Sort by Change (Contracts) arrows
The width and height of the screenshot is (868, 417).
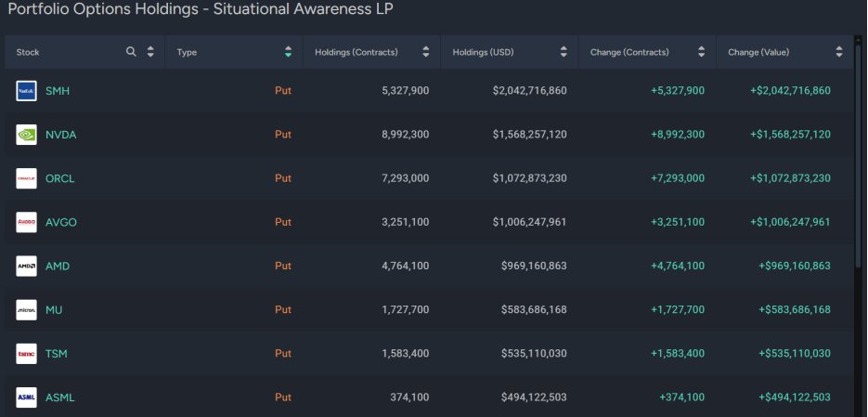click(702, 52)
